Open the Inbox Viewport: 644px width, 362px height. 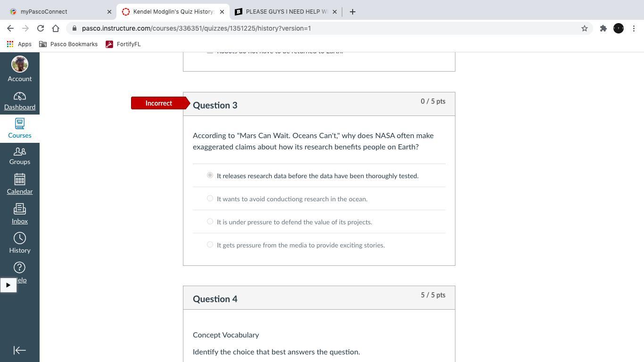tap(20, 214)
